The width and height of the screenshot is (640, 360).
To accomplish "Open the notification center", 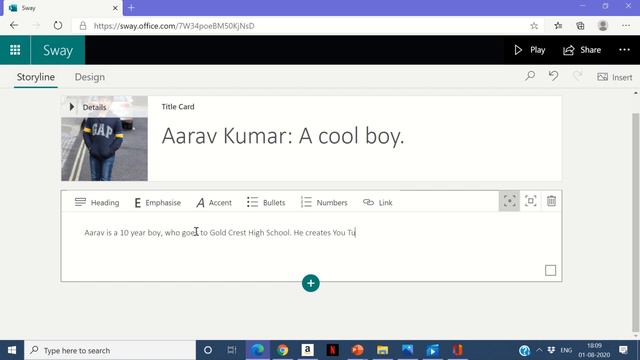I will pos(623,350).
